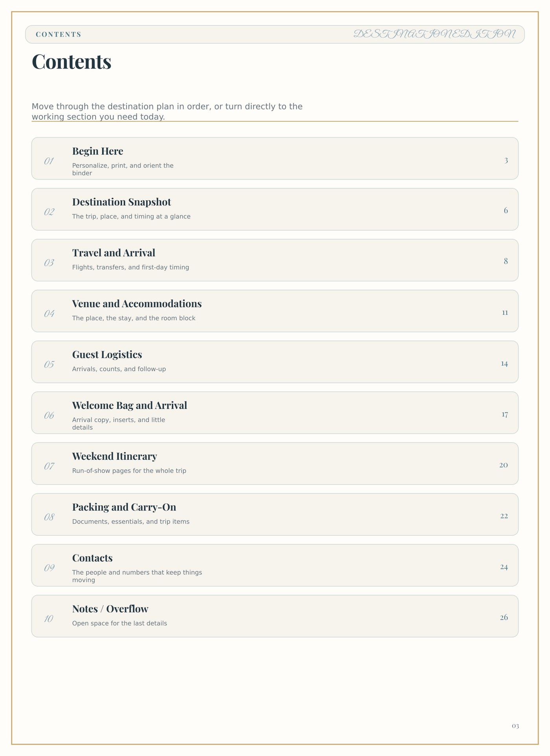Jump to the Guest Logistics section
Screen dimensions: 550x756
tap(275, 362)
